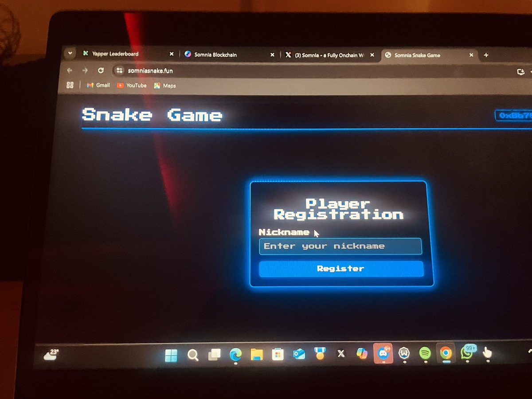Open Discord from the taskbar
This screenshot has width=532, height=399.
383,353
